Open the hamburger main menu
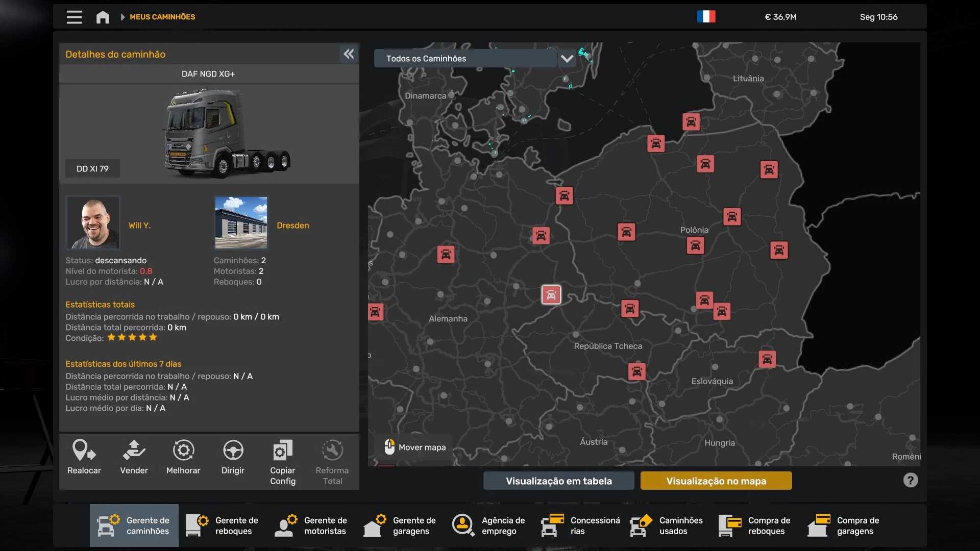 [x=74, y=17]
